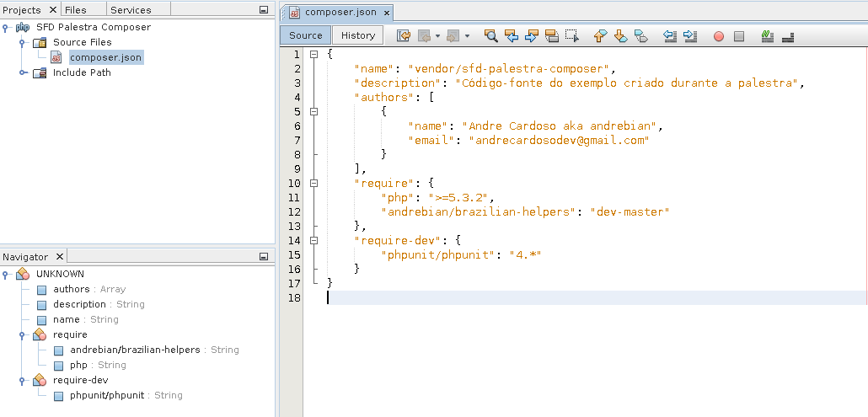868x417 pixels.
Task: Click the PHP project icon
Action: (x=23, y=27)
